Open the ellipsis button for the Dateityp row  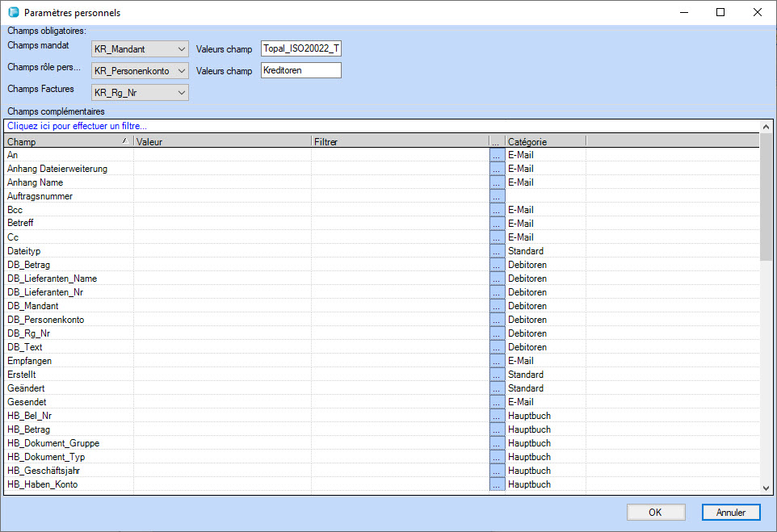pos(497,251)
